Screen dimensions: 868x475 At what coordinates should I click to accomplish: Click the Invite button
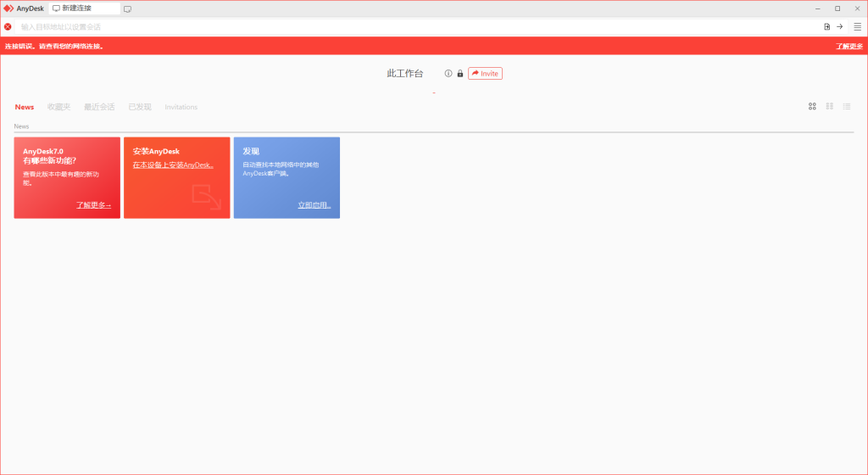tap(485, 73)
